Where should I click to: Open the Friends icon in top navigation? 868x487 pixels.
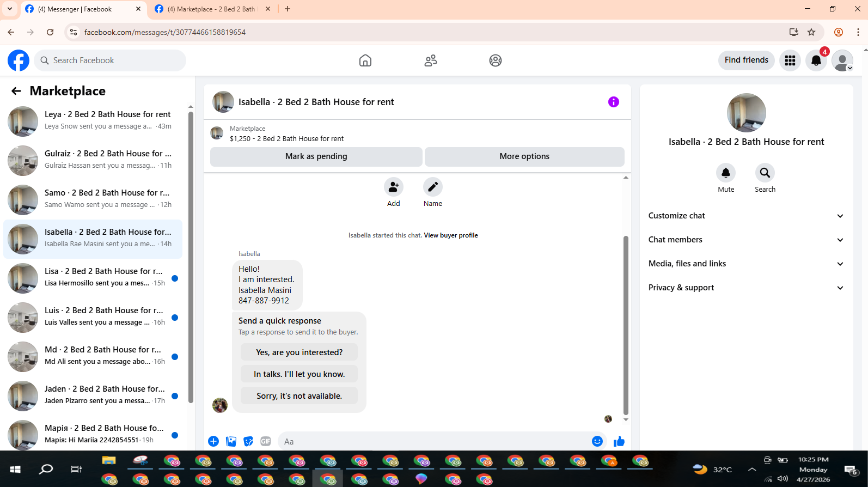click(431, 60)
